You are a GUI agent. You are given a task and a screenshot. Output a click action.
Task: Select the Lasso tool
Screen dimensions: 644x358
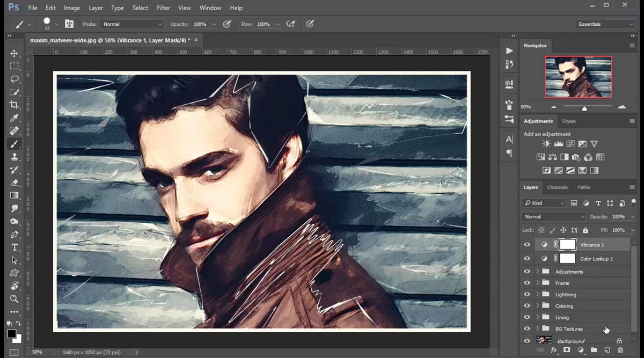(x=14, y=79)
